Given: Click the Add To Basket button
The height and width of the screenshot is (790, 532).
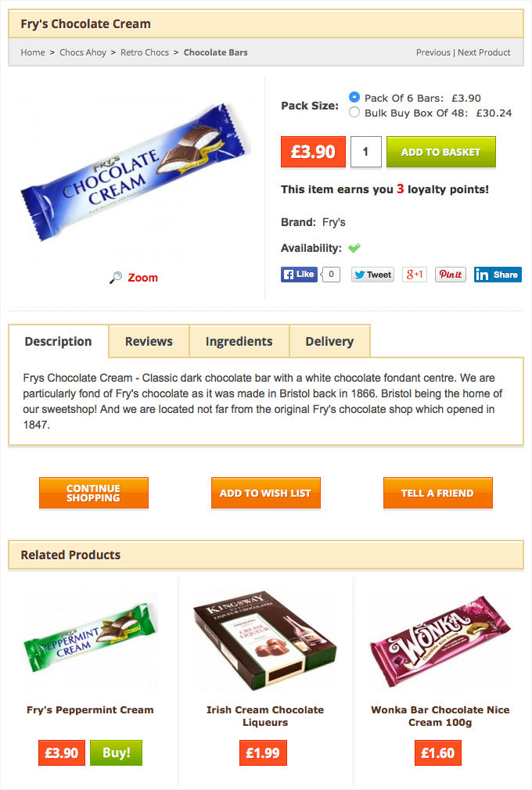Looking at the screenshot, I should point(440,152).
